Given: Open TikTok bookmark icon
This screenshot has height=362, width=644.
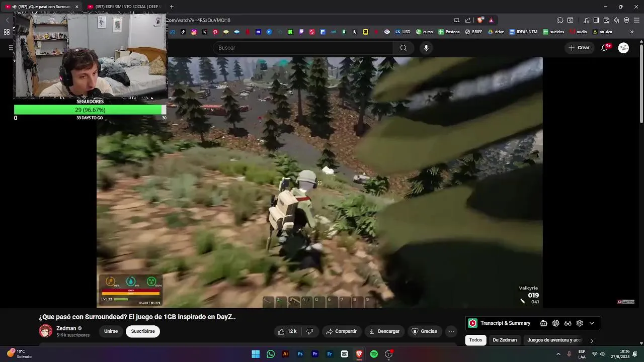Looking at the screenshot, I should (183, 32).
